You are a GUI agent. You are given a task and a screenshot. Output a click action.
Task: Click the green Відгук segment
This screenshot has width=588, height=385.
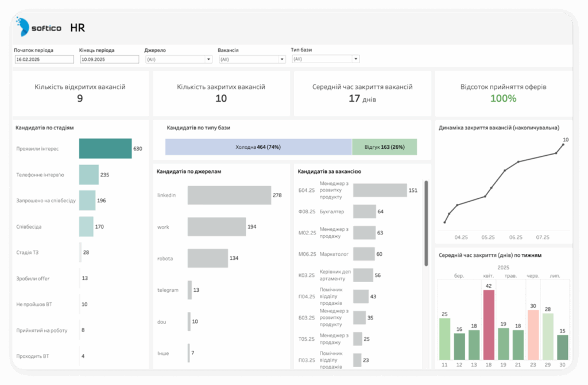[384, 147]
